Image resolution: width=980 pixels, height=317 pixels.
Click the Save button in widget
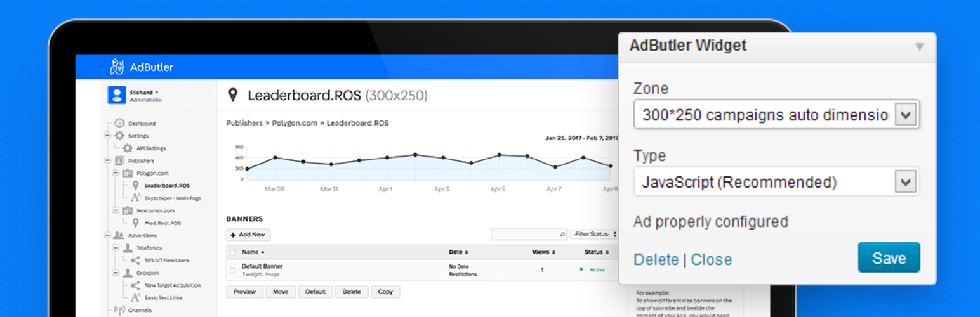point(889,257)
